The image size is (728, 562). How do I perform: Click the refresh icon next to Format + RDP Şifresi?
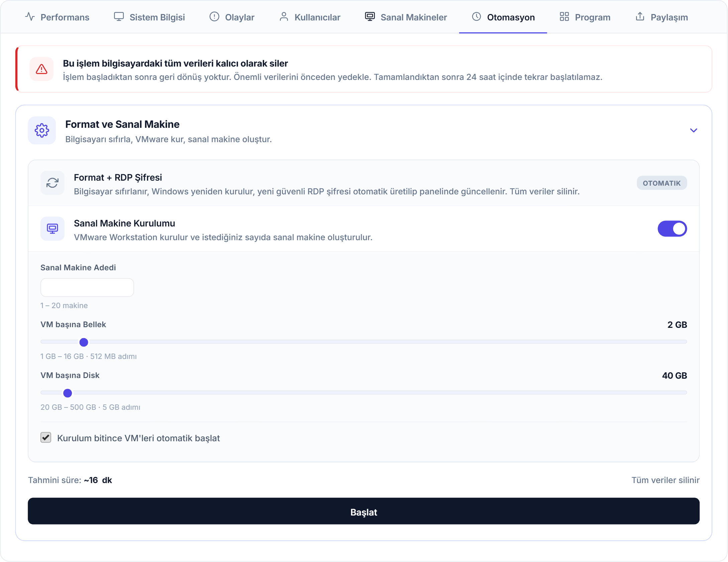tap(52, 183)
